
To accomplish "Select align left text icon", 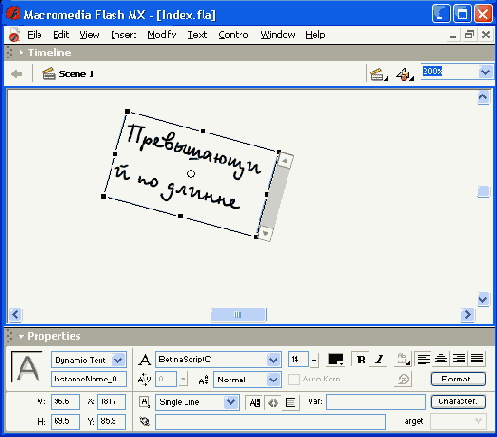I will click(424, 359).
